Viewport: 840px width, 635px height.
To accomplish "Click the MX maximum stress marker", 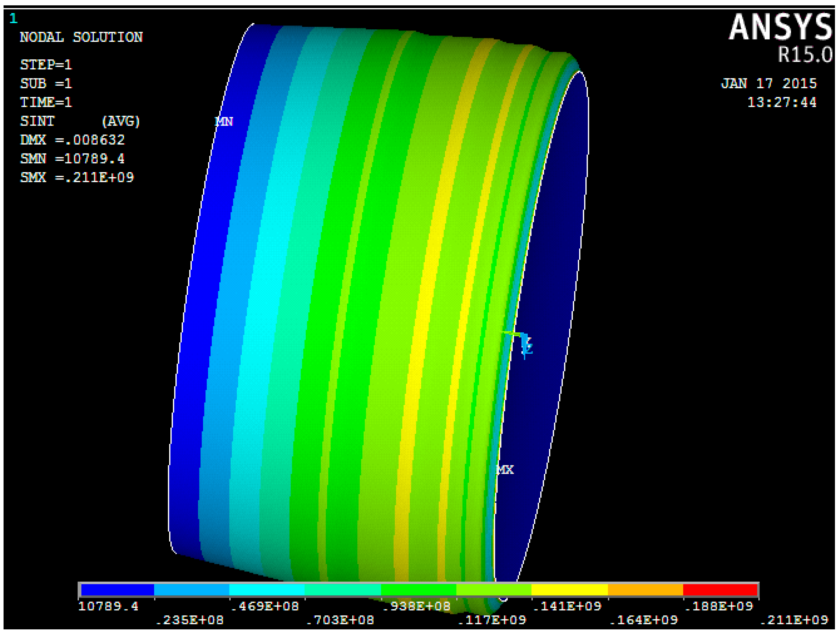I will pyautogui.click(x=505, y=470).
